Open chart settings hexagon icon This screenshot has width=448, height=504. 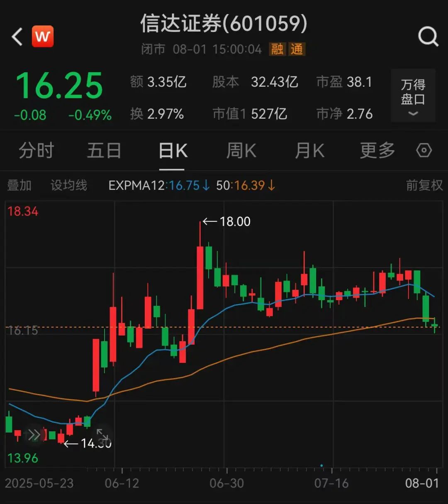[424, 150]
